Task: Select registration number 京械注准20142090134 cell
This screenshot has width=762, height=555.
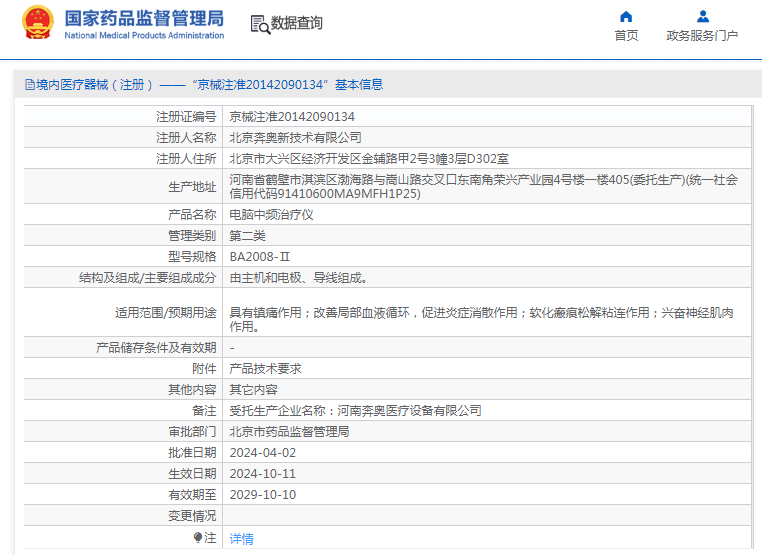Action: [x=292, y=117]
